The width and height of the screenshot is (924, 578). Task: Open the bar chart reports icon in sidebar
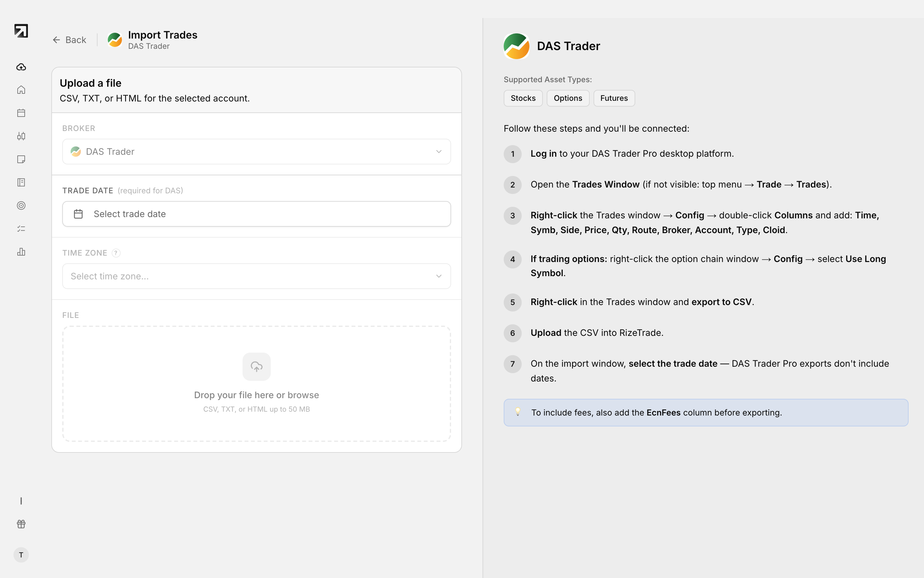click(21, 251)
